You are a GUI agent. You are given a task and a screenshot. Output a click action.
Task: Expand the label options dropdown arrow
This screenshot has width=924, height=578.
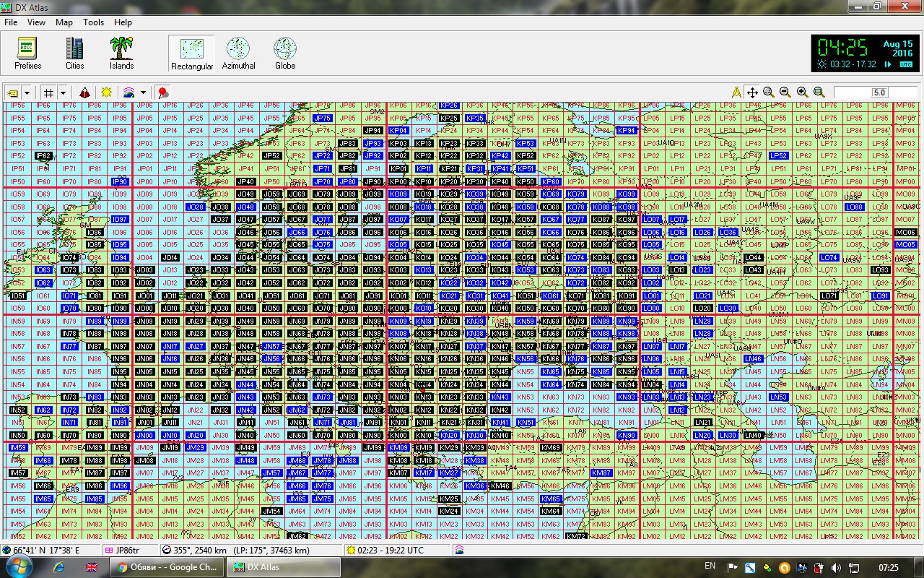tap(27, 92)
